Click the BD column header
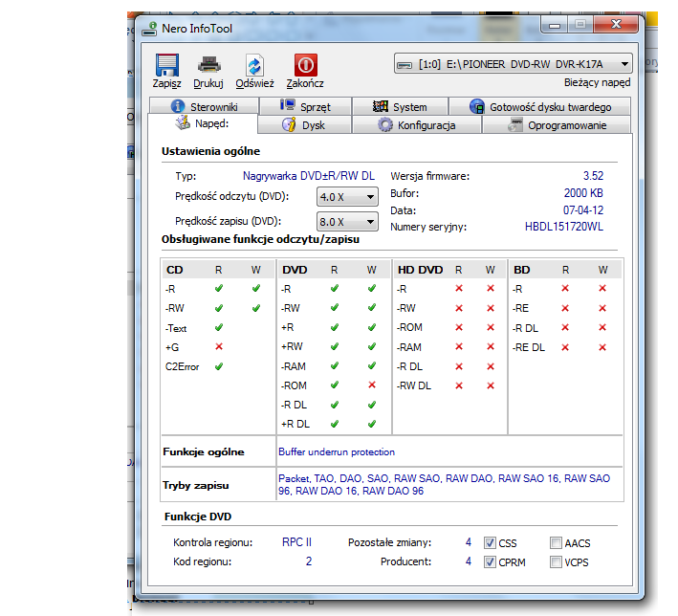 521,270
